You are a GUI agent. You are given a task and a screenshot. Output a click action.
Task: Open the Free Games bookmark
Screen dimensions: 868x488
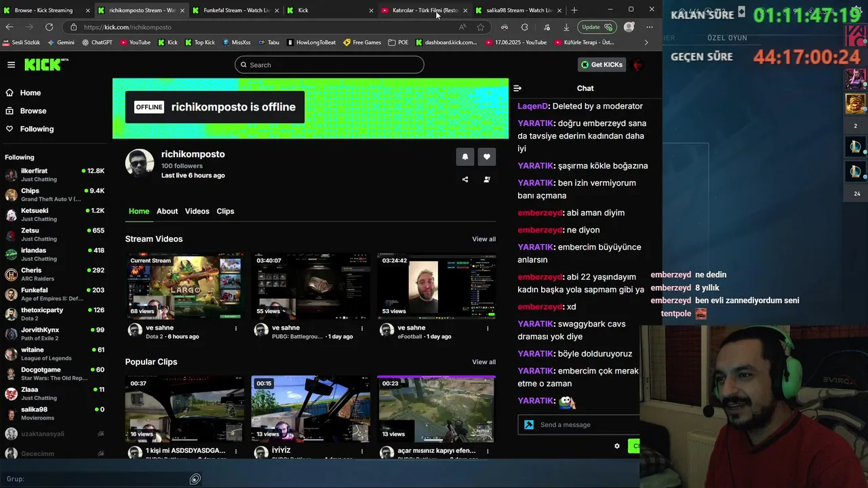tap(362, 42)
